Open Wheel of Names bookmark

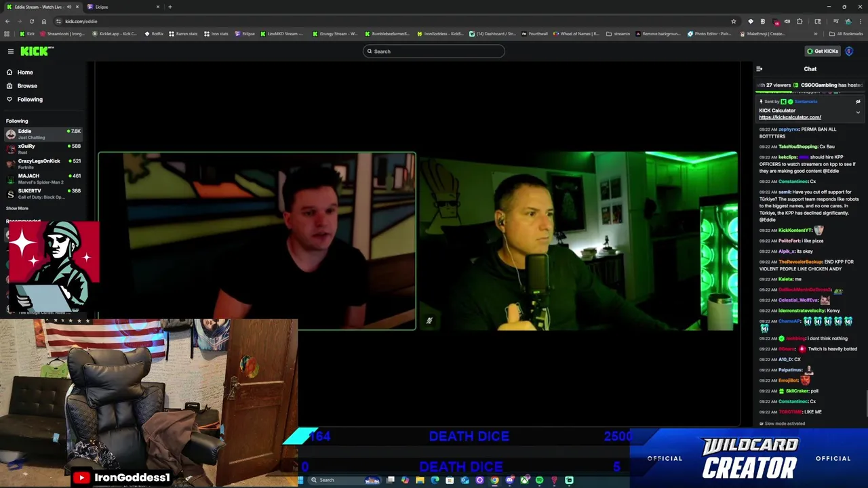click(x=576, y=34)
